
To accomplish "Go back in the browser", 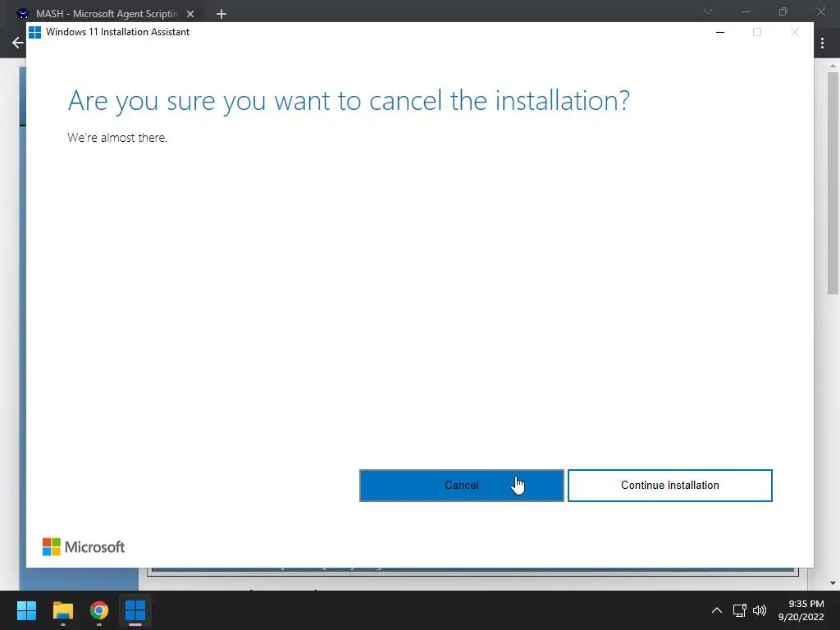I will [18, 43].
